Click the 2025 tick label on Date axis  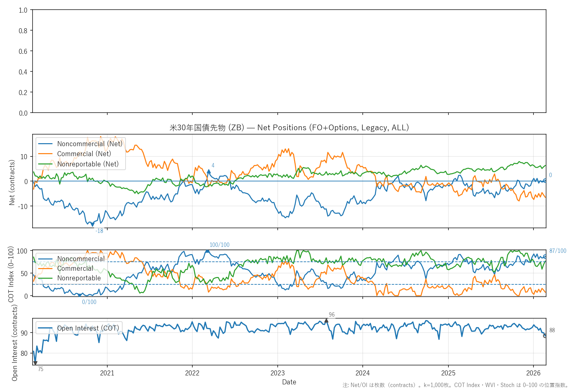448,373
